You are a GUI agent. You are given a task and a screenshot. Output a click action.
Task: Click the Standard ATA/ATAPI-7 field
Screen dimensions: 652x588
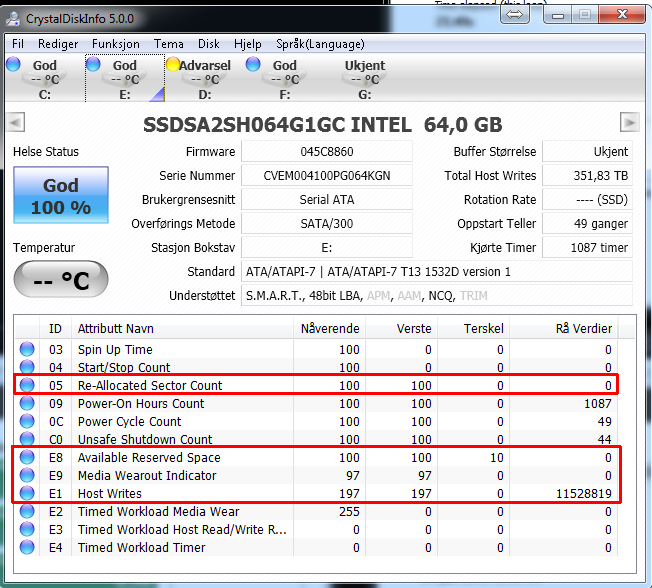click(x=437, y=272)
